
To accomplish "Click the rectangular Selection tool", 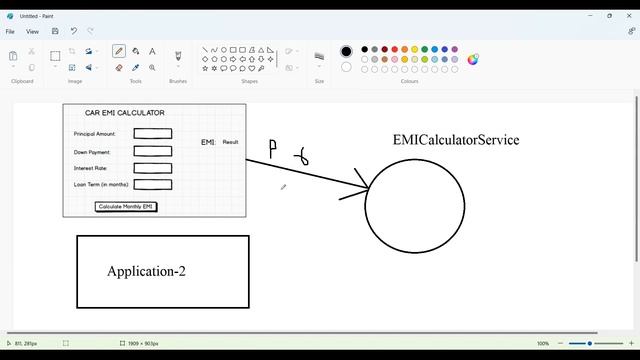I will pyautogui.click(x=55, y=56).
